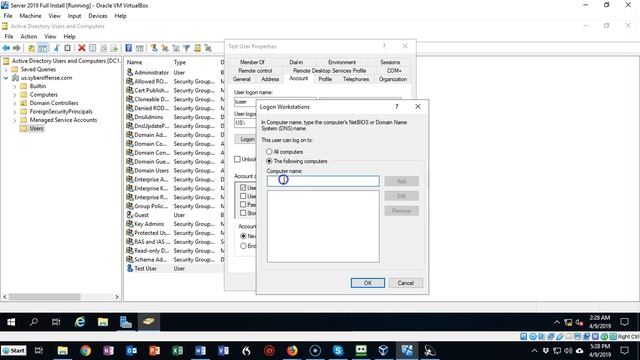Click the Back arrow in ADUC toolbar
This screenshot has height=360, width=640.
click(x=6, y=48)
